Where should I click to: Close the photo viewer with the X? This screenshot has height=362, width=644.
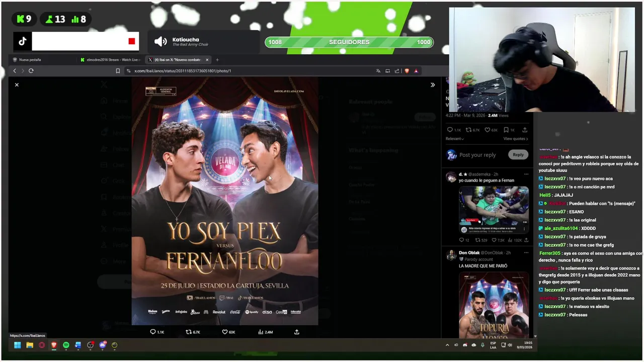pyautogui.click(x=17, y=85)
